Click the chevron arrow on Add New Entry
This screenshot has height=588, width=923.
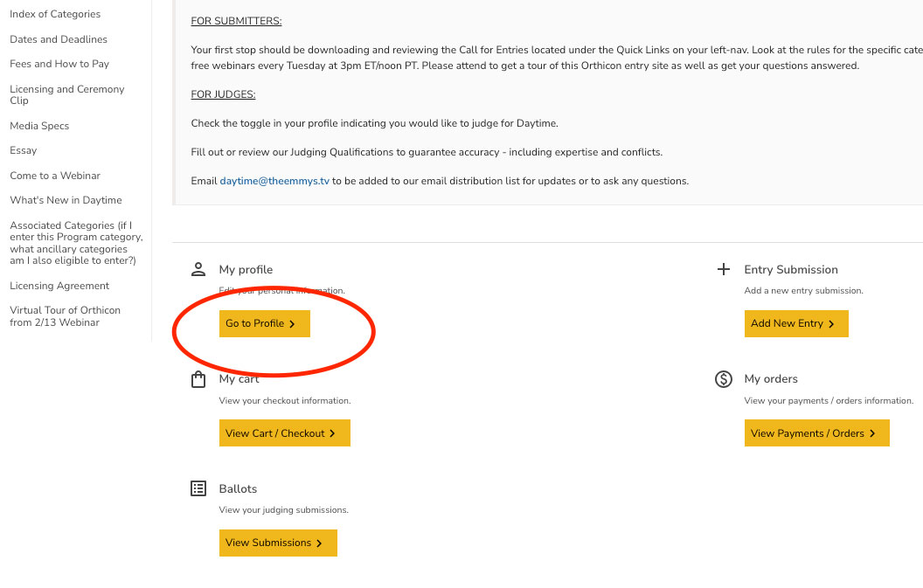point(831,324)
